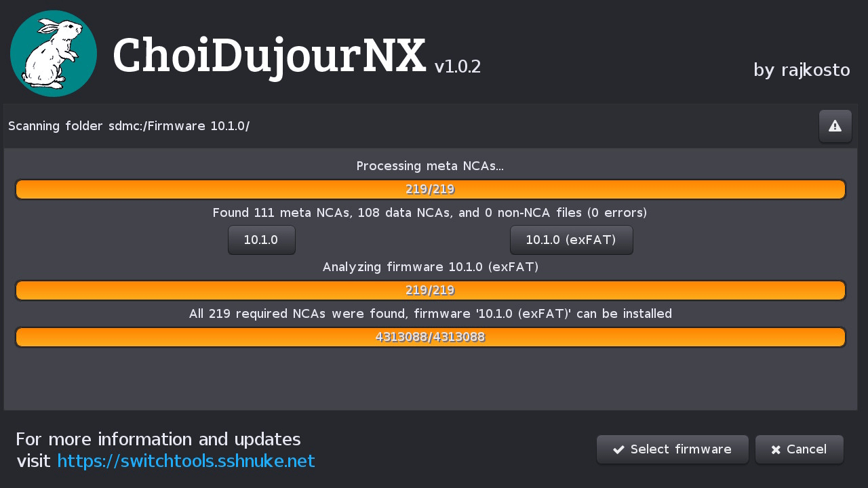The image size is (868, 488).
Task: Choose the 10.1.0 firmware button
Action: point(262,240)
